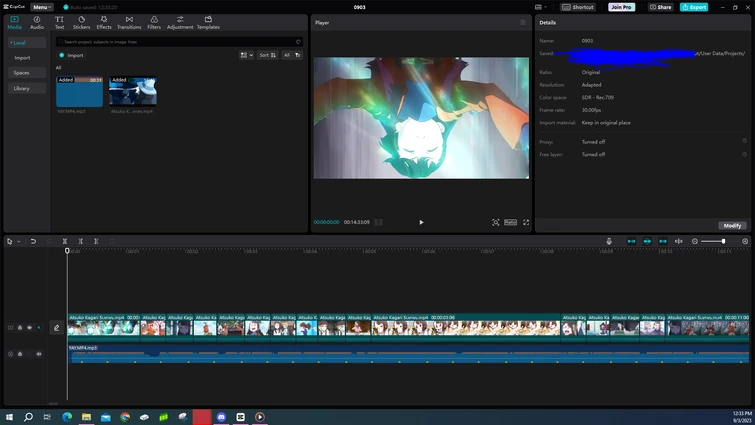Open the Stickers panel
The image size is (755, 425).
[x=81, y=22]
